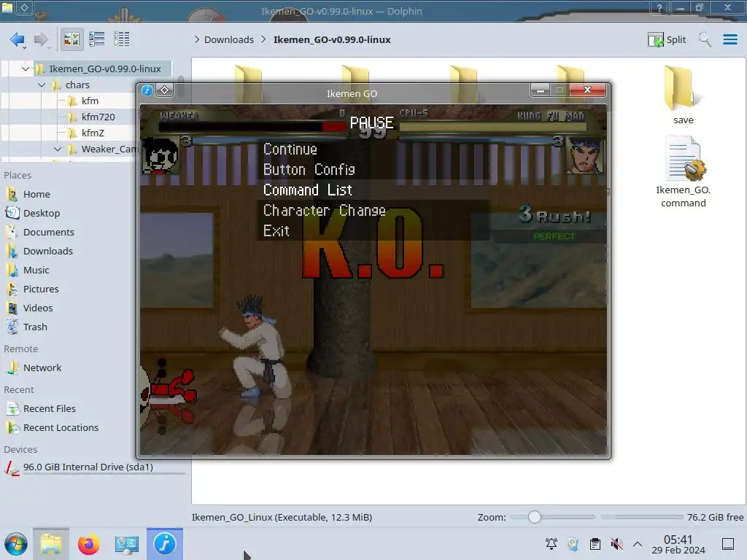Switch Dolphin to Icons view mode
Image resolution: width=747 pixels, height=560 pixels.
click(71, 39)
